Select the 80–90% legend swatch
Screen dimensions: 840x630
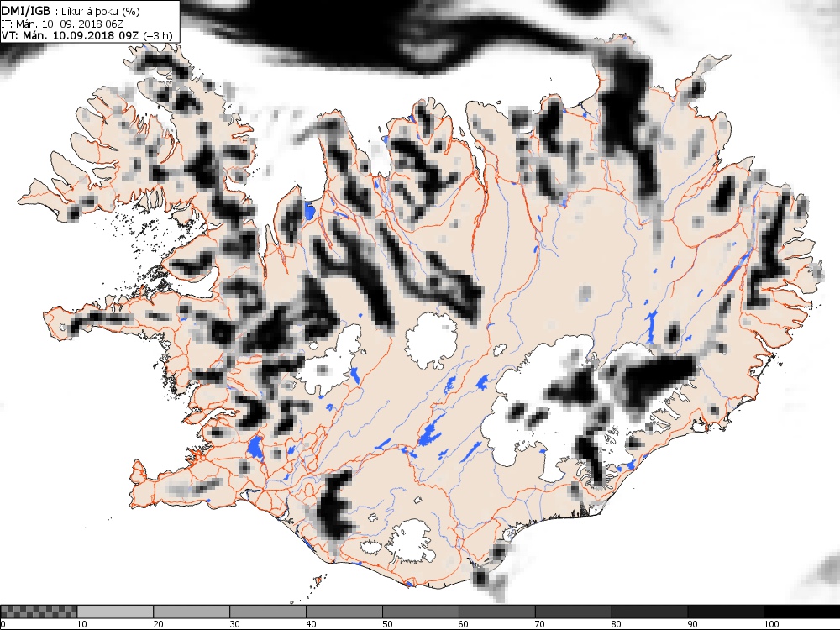point(649,612)
